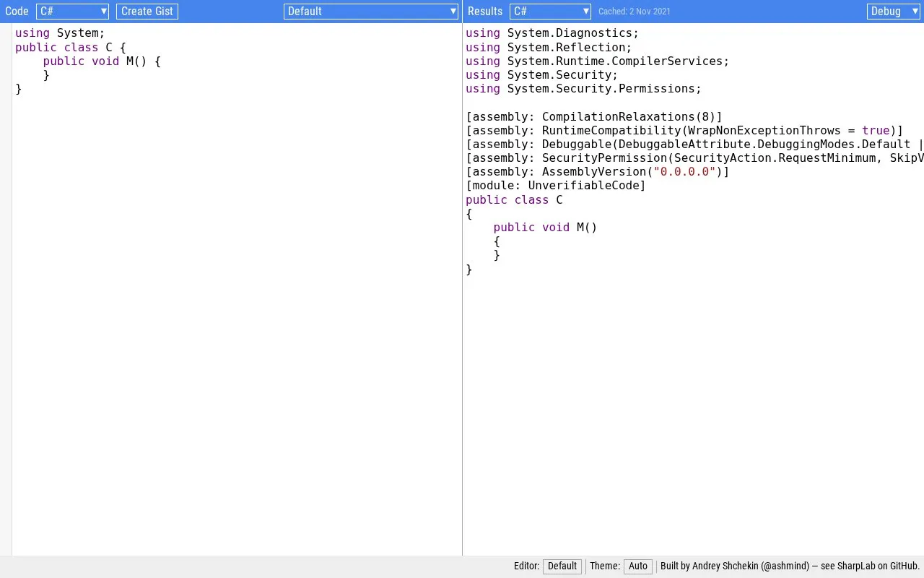This screenshot has width=924, height=578.
Task: Click the 'Results' panel label
Action: [x=485, y=12]
